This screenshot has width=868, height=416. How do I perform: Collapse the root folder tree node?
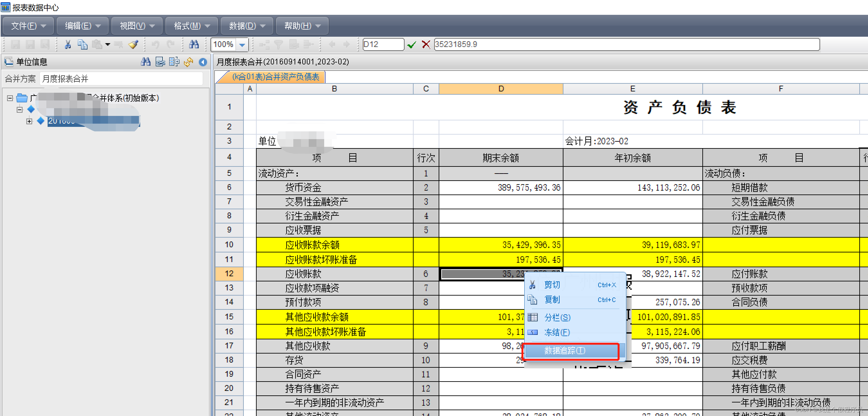pos(10,98)
